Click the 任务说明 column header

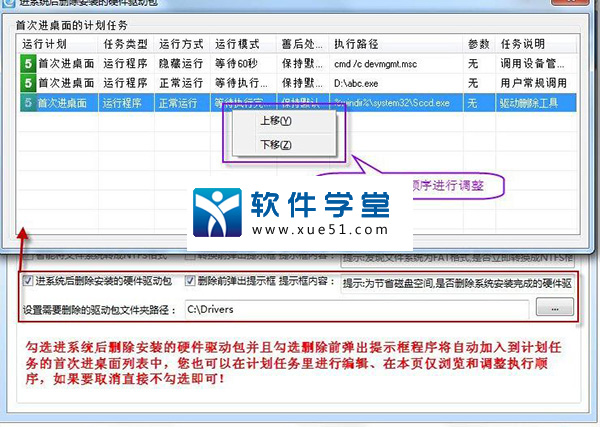523,44
